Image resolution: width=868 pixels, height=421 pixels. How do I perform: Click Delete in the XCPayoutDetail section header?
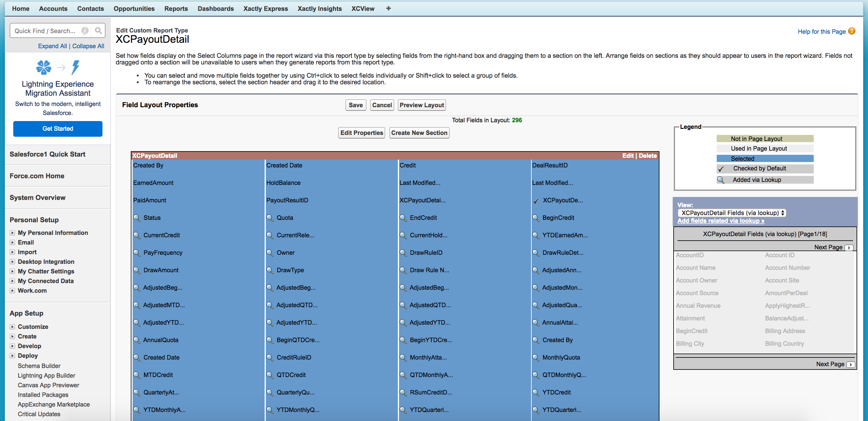pos(648,156)
